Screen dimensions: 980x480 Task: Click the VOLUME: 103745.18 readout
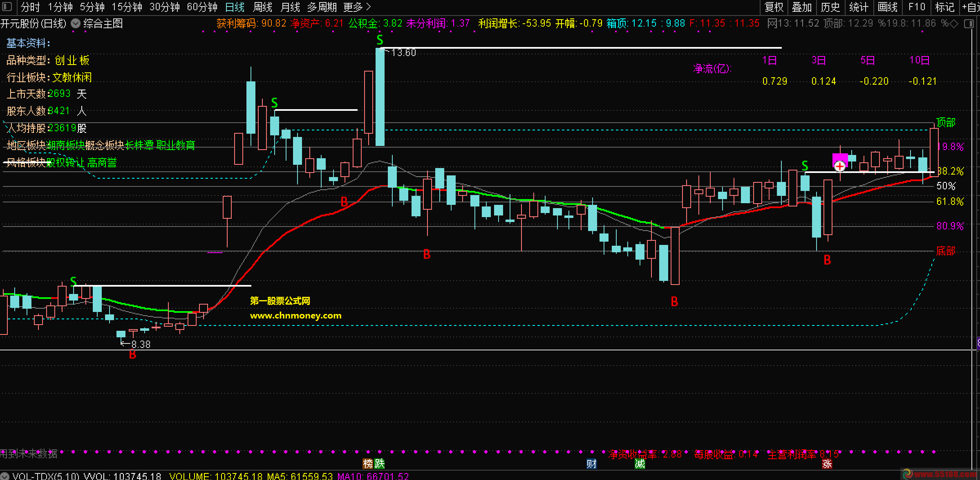pos(216,476)
